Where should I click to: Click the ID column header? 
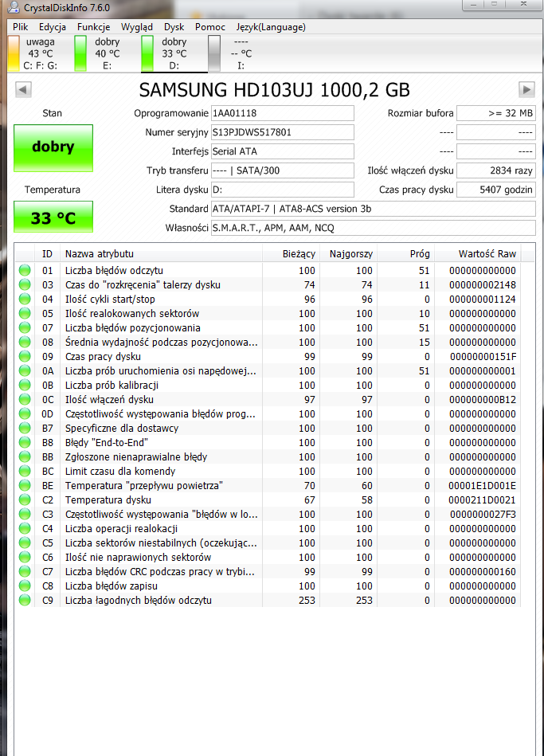pyautogui.click(x=47, y=253)
